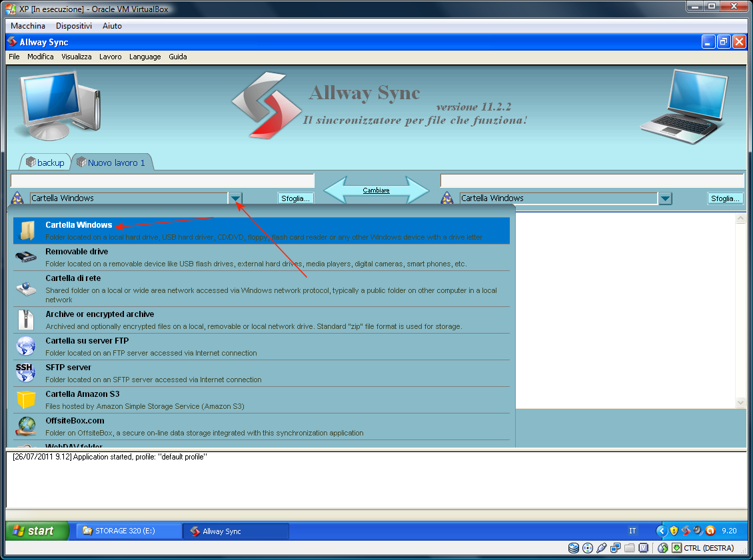This screenshot has width=753, height=560.
Task: Open the File menu in Allway Sync
Action: pos(15,57)
